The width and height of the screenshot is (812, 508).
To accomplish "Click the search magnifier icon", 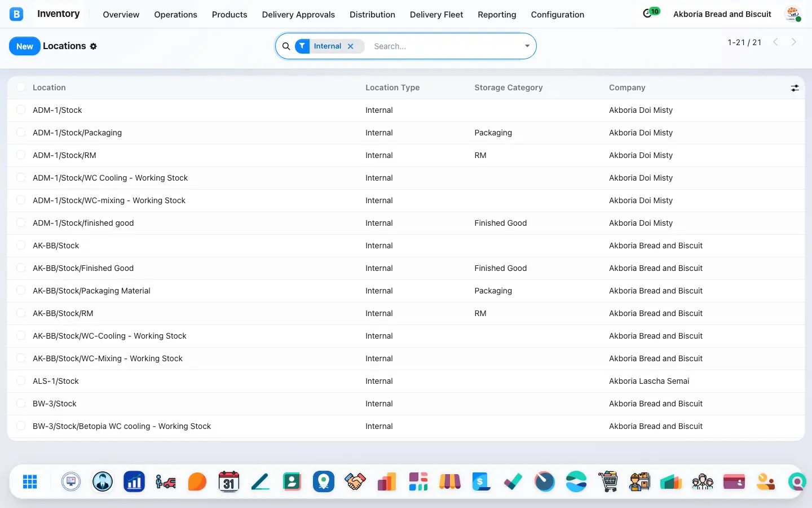I will pyautogui.click(x=286, y=46).
